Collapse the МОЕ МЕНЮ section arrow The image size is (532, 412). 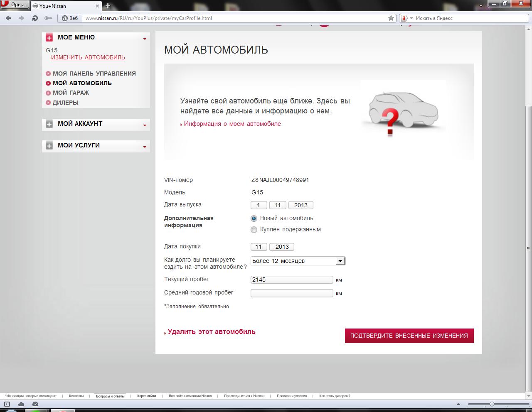click(145, 39)
